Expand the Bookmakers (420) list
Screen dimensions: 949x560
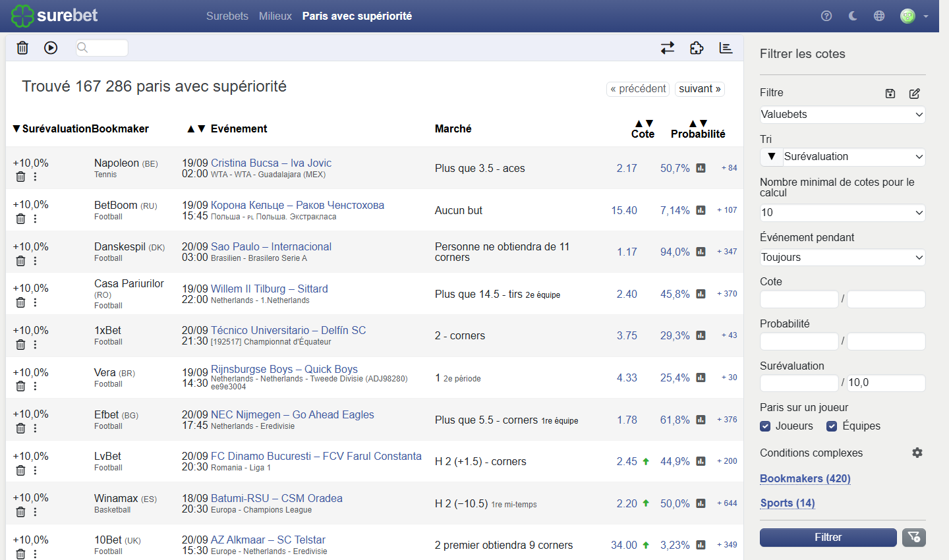point(805,478)
